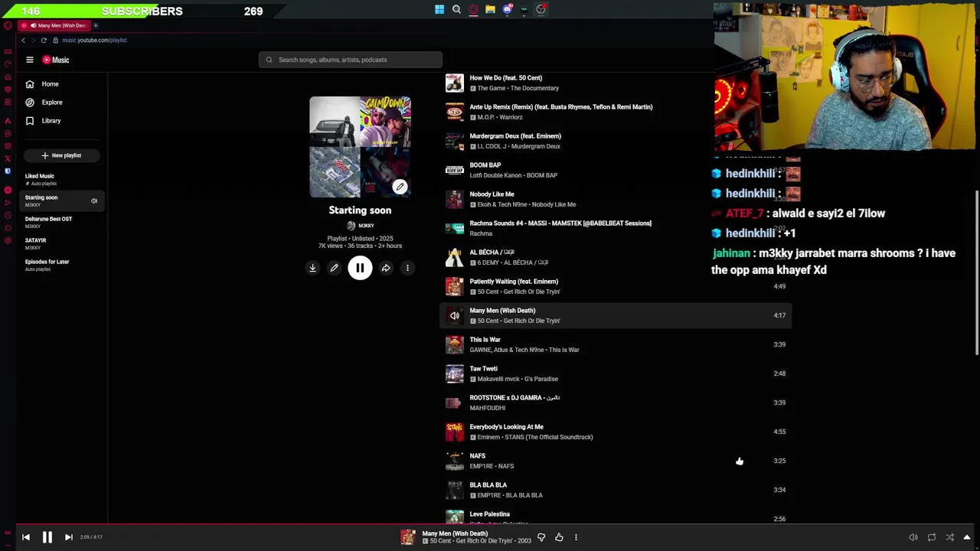Open Discord from taskbar
980x551 pixels.
click(x=507, y=10)
